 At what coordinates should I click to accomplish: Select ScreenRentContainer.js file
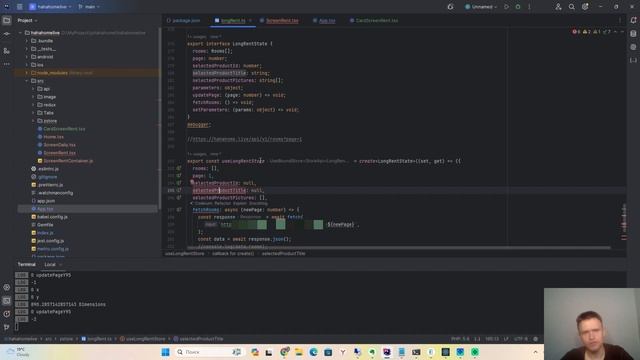coord(68,161)
